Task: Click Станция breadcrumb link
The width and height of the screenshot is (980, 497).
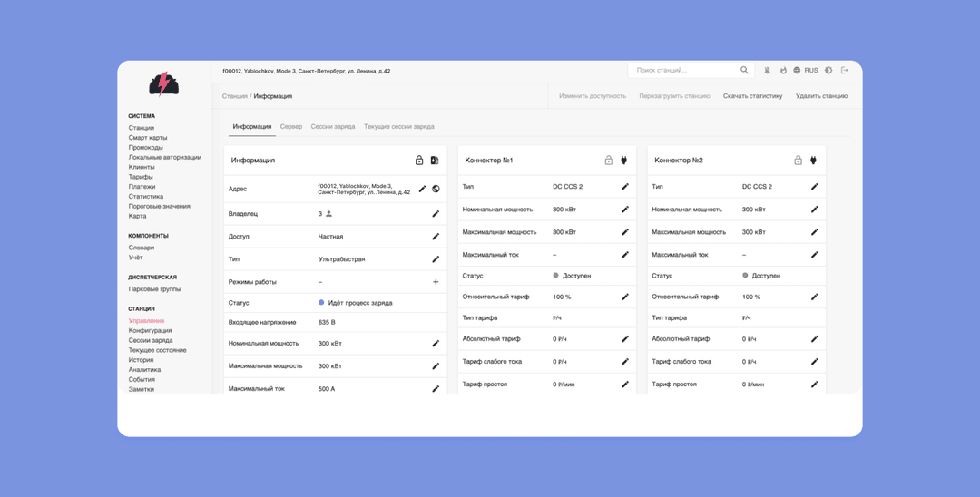Action: tap(234, 96)
